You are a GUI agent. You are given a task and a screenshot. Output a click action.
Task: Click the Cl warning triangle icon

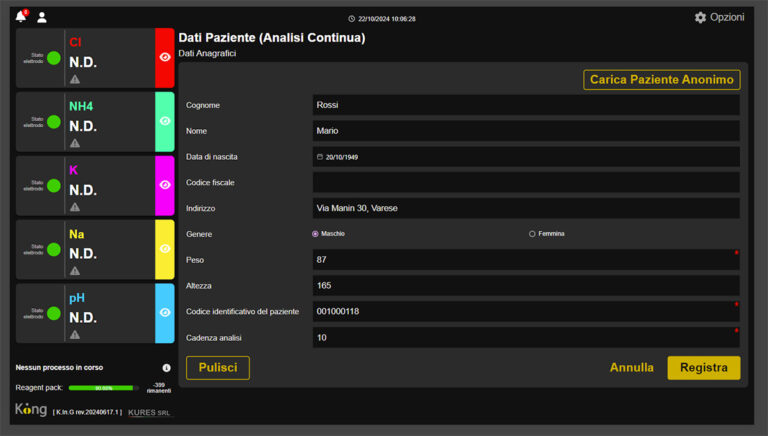pos(74,79)
